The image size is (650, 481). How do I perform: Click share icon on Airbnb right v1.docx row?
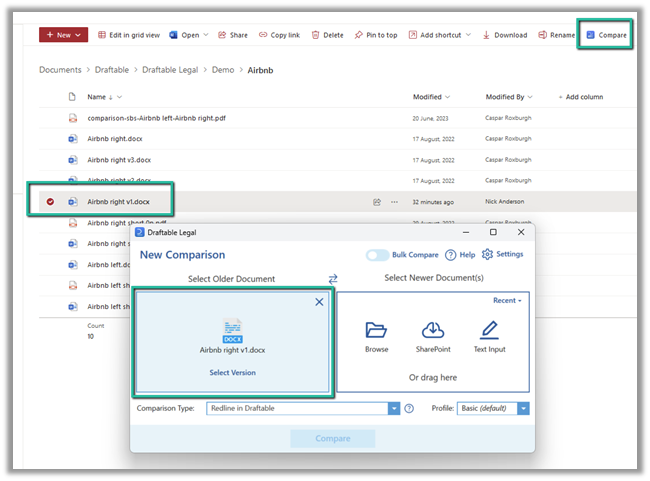tap(376, 202)
